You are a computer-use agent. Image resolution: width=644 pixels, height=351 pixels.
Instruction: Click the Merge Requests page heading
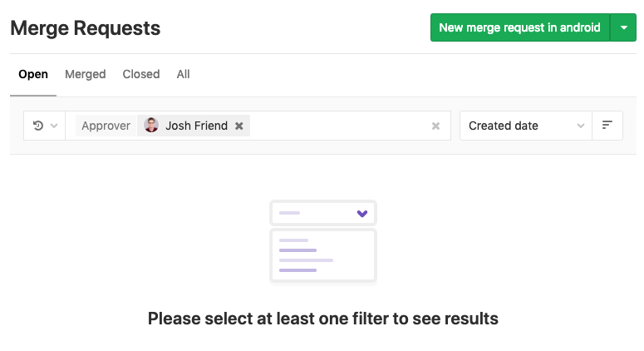(x=86, y=28)
